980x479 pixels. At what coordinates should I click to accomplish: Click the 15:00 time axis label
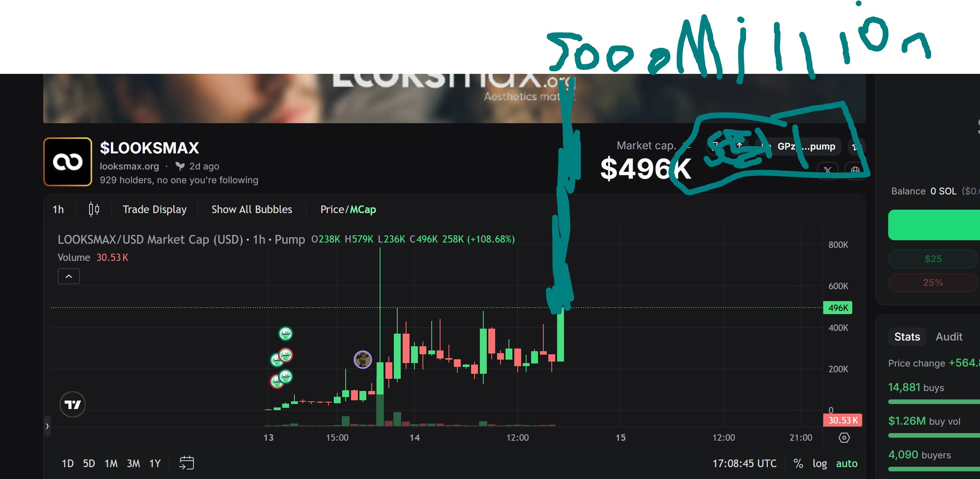(x=337, y=437)
